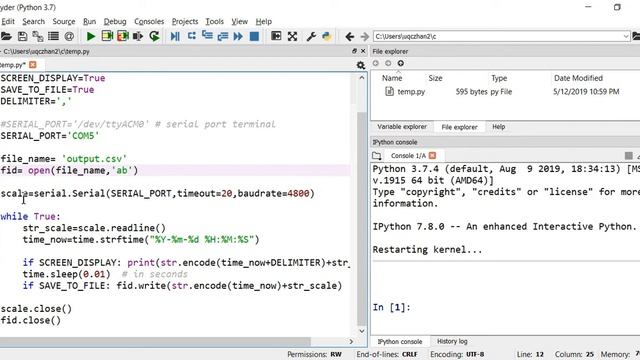Expand the working directory dropdown

[x=626, y=36]
